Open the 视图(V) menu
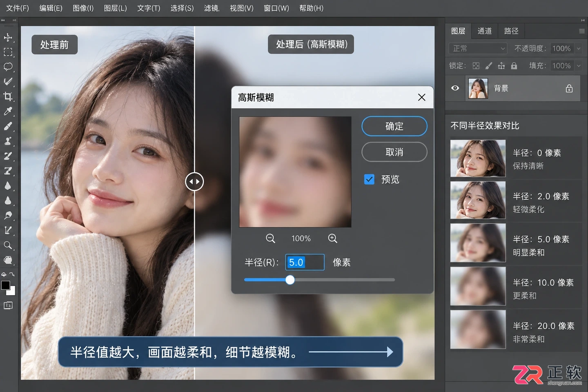The width and height of the screenshot is (588, 392). click(x=241, y=8)
